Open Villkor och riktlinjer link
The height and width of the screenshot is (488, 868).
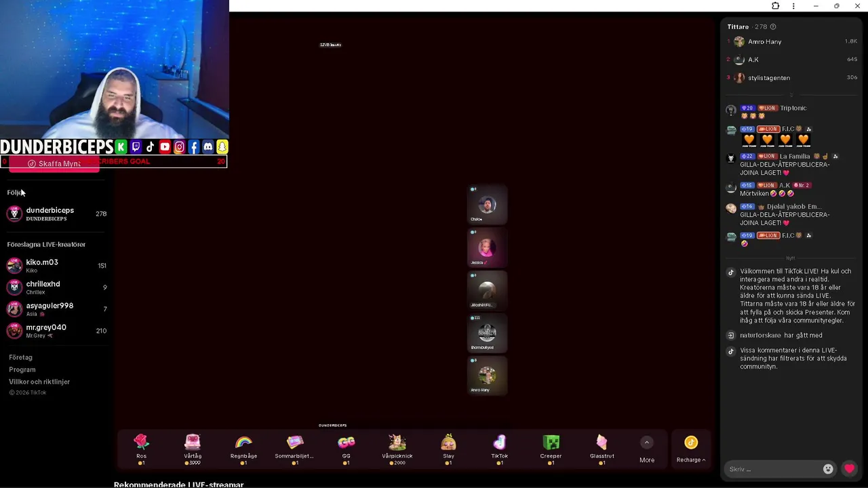tap(39, 382)
